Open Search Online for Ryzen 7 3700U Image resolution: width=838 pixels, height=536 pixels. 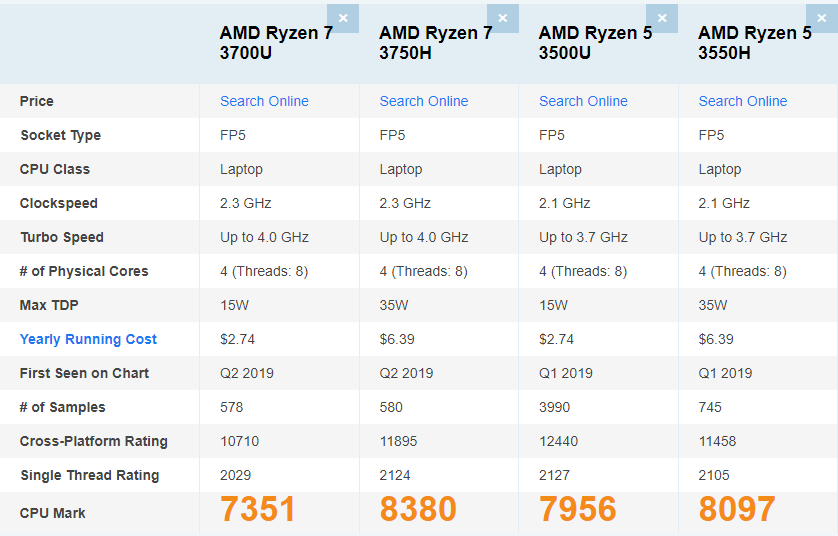tap(264, 101)
